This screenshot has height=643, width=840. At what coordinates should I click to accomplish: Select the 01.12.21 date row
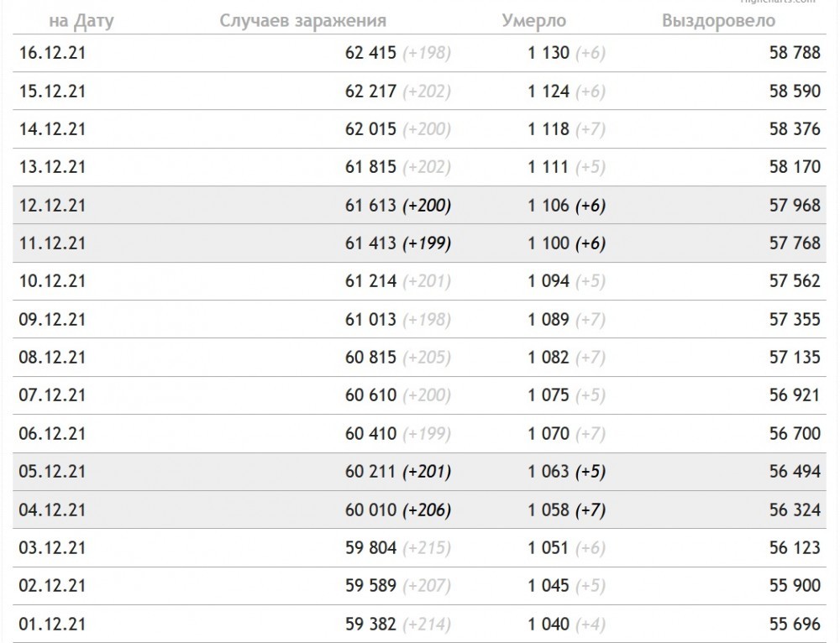[419, 624]
